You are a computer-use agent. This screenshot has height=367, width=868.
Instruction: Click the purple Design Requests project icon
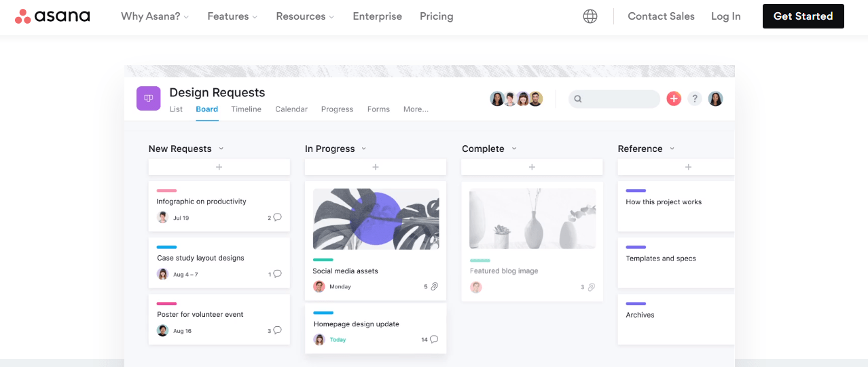pyautogui.click(x=148, y=98)
